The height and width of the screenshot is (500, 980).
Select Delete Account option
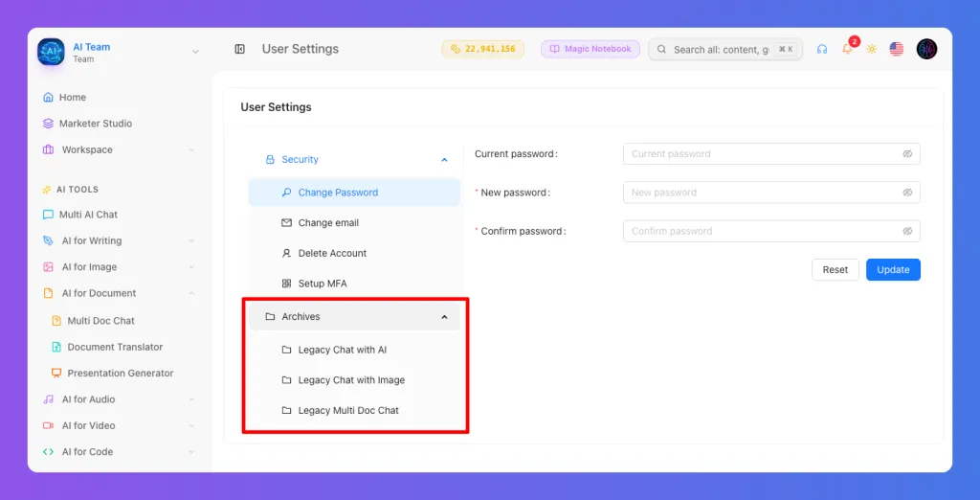pos(354,254)
